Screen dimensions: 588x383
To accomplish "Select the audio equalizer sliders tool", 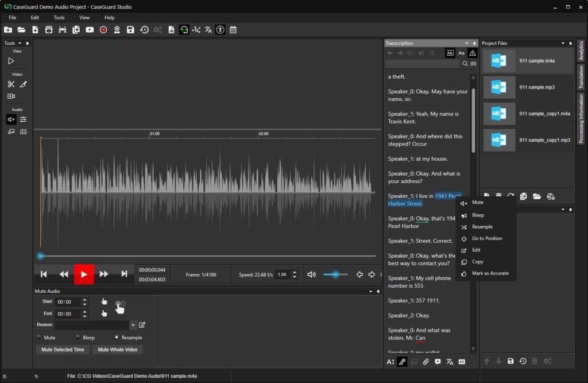I will [24, 119].
